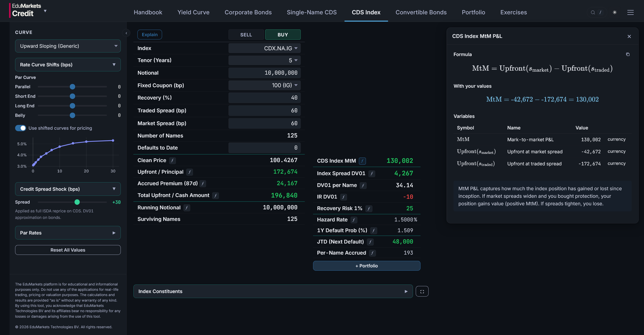Show formula for Per-Name Accrued

pyautogui.click(x=372, y=253)
